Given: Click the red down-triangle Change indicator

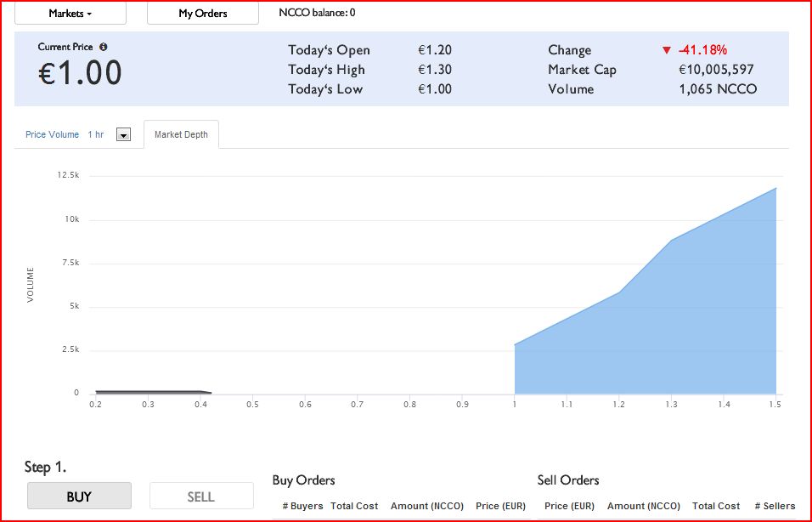Looking at the screenshot, I should [x=667, y=50].
